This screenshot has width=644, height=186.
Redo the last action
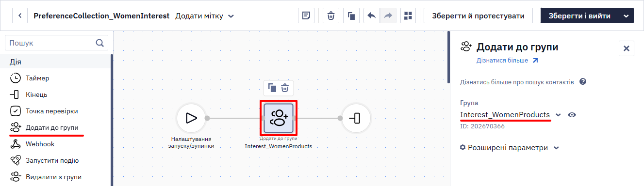tap(388, 15)
